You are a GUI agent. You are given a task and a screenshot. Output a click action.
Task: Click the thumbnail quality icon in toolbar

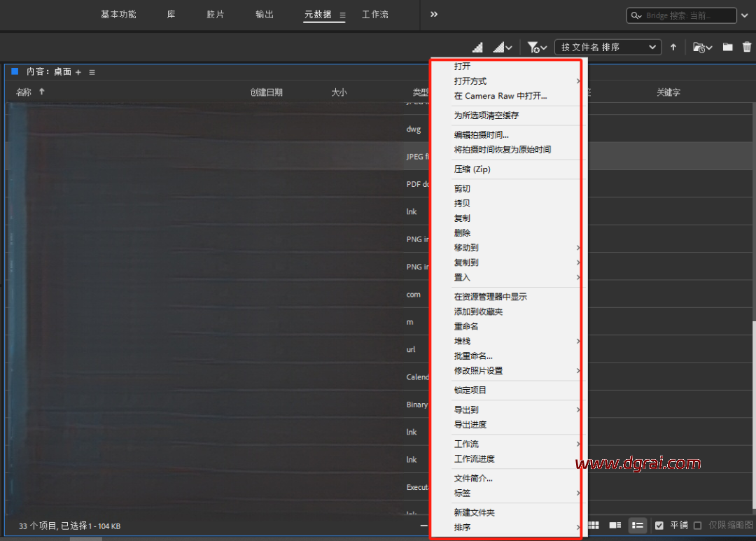click(x=477, y=48)
